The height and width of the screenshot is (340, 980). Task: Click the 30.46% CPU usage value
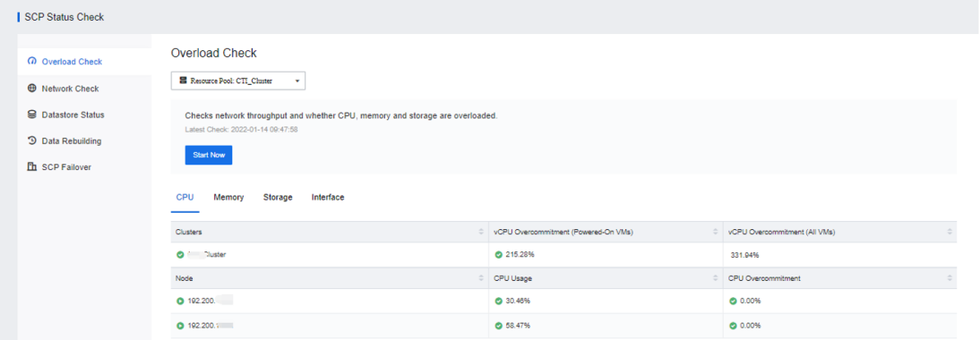point(518,301)
